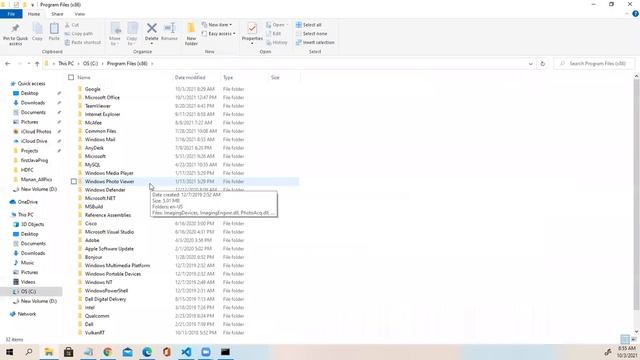Screen dimensions: 640x360
Task: Open Chrome from the taskbar
Action: 108,352
